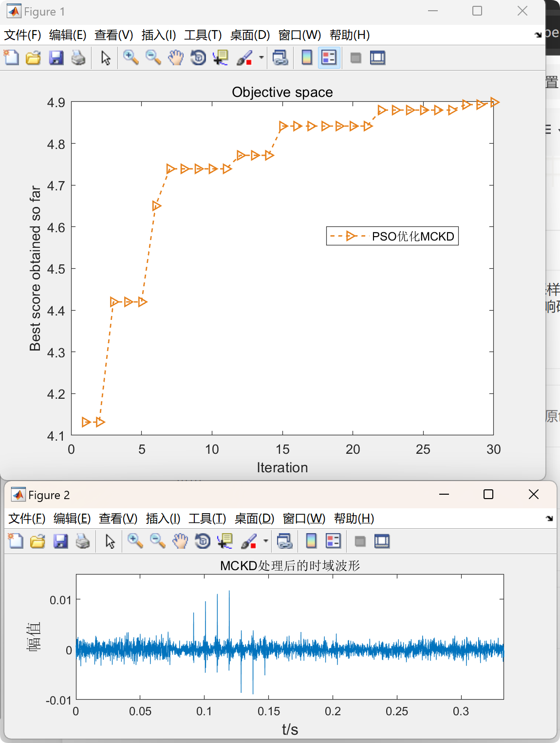Activate Zoom Out tool in Figure 1
The width and height of the screenshot is (560, 743).
coord(153,57)
